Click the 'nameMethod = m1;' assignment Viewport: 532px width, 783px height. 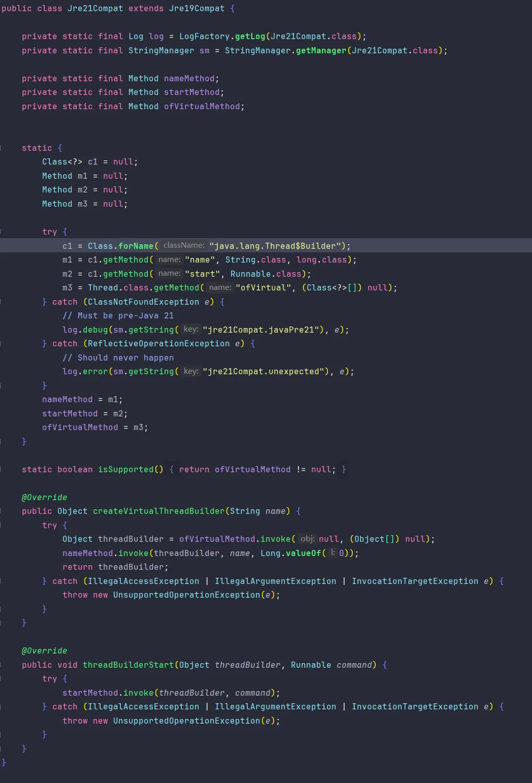click(x=82, y=400)
